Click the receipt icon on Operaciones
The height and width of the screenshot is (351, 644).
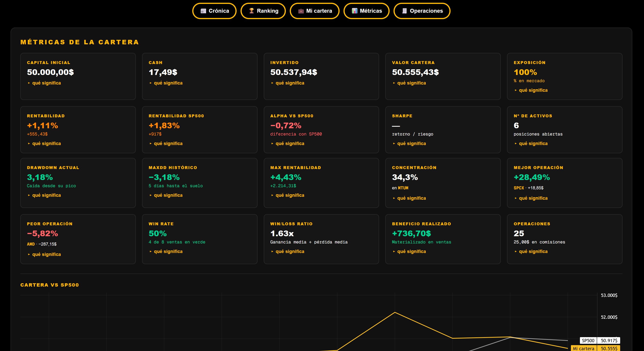404,11
